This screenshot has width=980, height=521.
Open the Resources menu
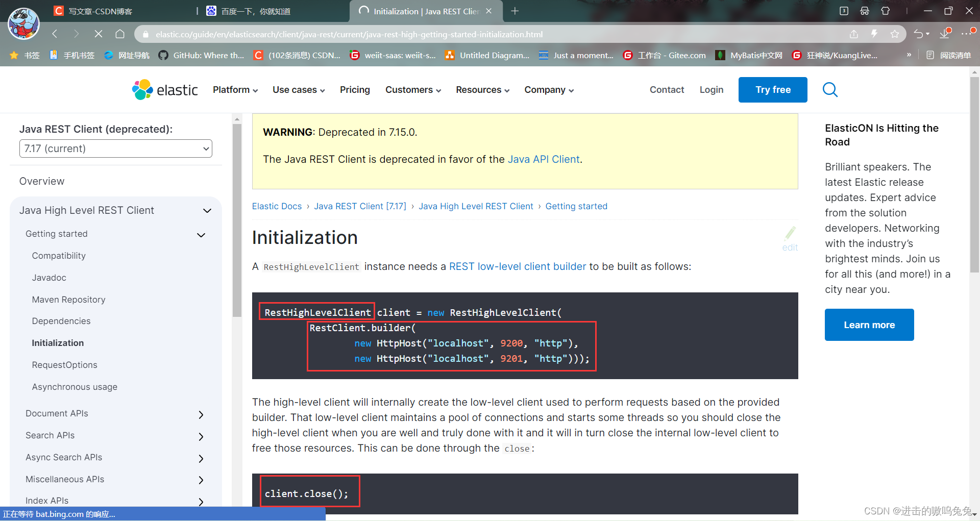[482, 90]
